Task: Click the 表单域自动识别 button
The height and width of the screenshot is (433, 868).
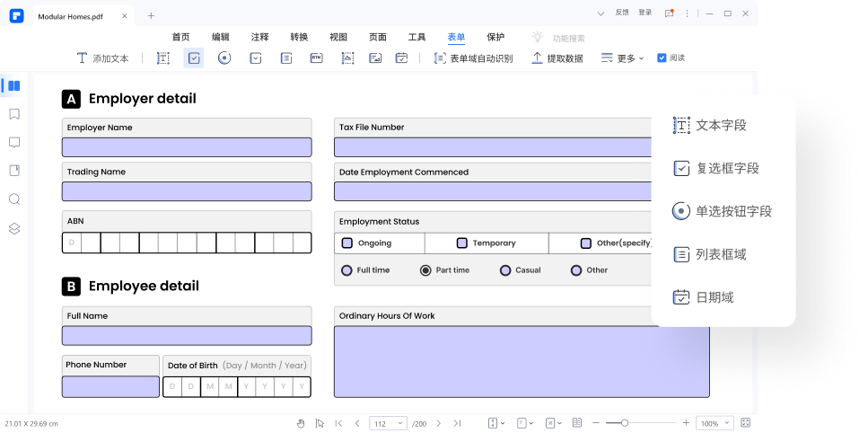Action: pyautogui.click(x=473, y=58)
